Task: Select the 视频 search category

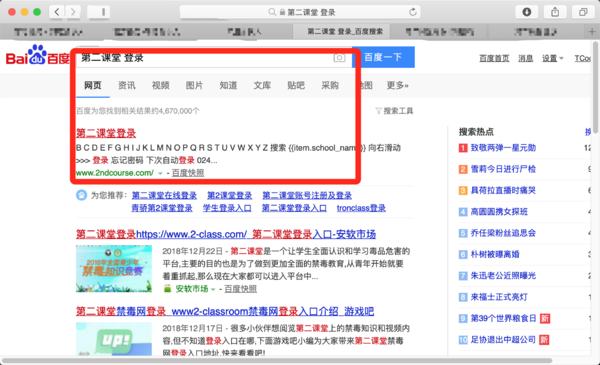Action: (x=160, y=85)
